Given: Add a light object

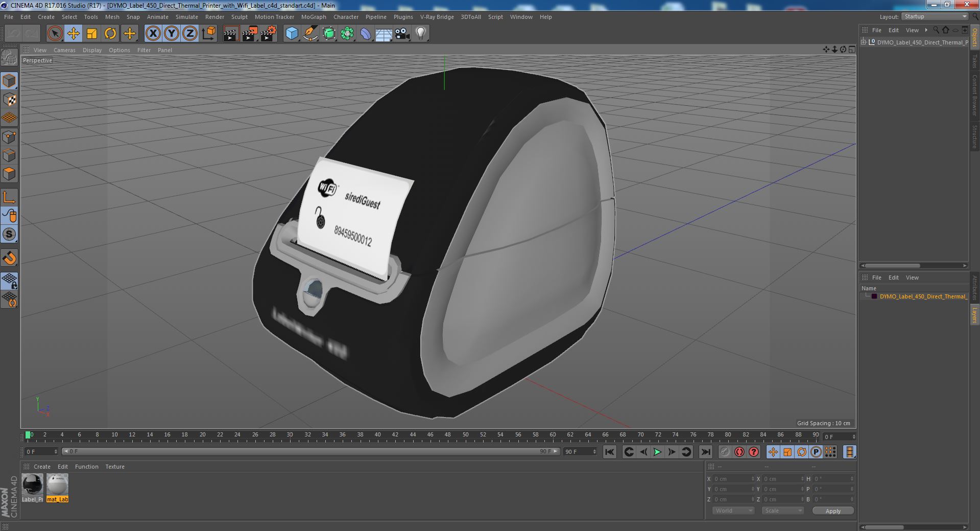Looking at the screenshot, I should 421,34.
